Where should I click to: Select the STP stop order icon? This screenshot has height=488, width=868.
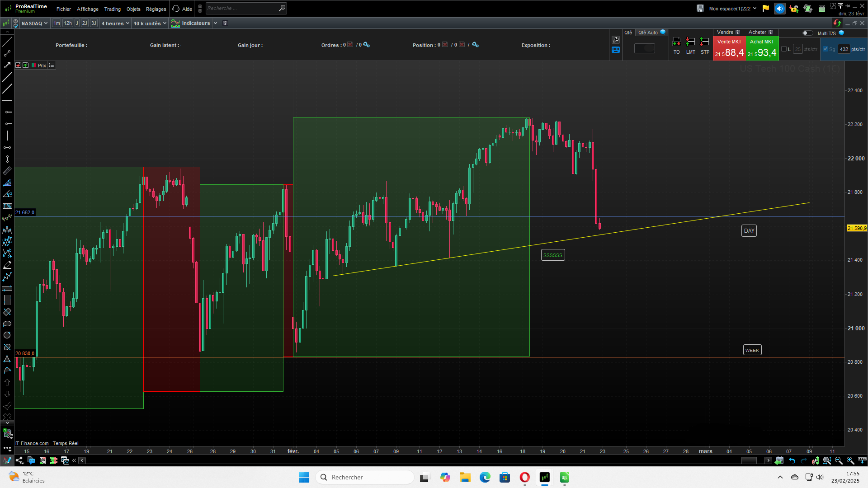pos(704,42)
